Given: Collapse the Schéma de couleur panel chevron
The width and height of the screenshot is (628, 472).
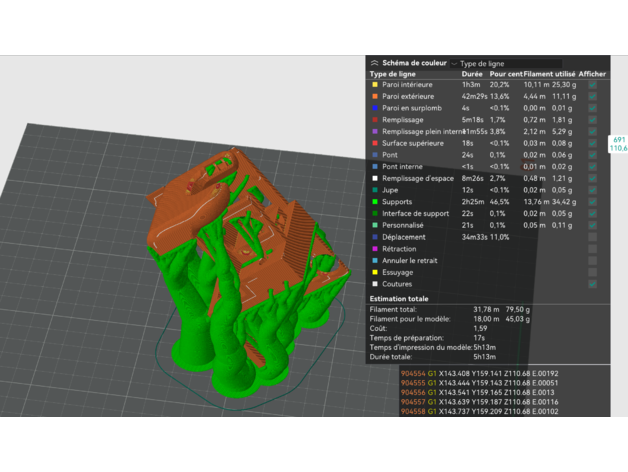Looking at the screenshot, I should click(375, 62).
